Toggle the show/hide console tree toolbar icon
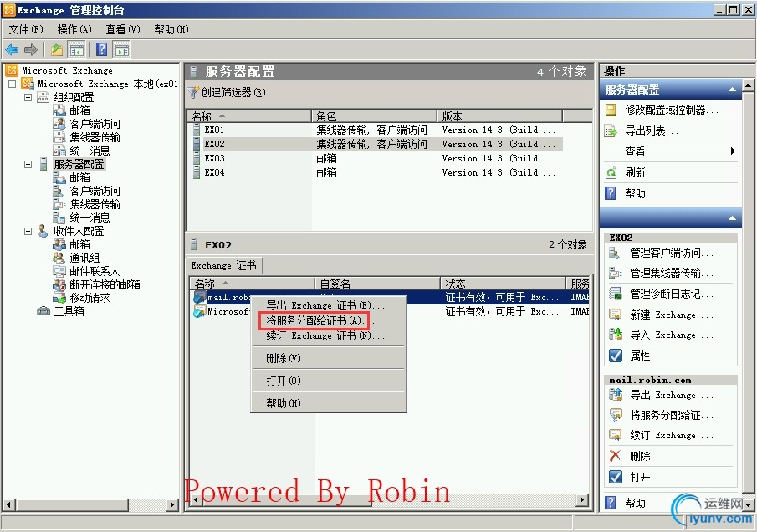This screenshot has height=532, width=757. [x=77, y=49]
